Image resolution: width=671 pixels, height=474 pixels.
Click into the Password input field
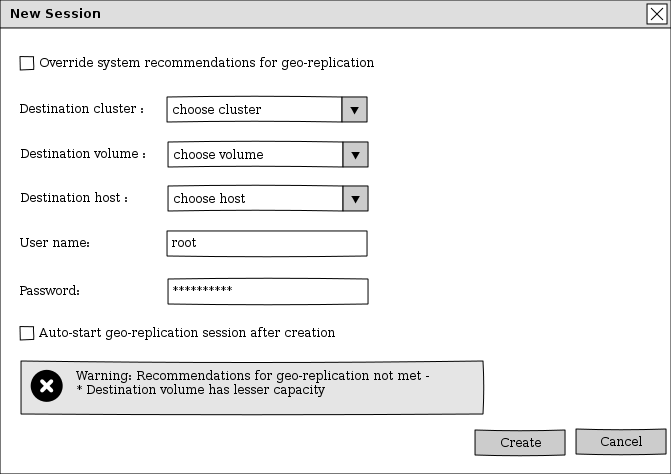coord(267,291)
